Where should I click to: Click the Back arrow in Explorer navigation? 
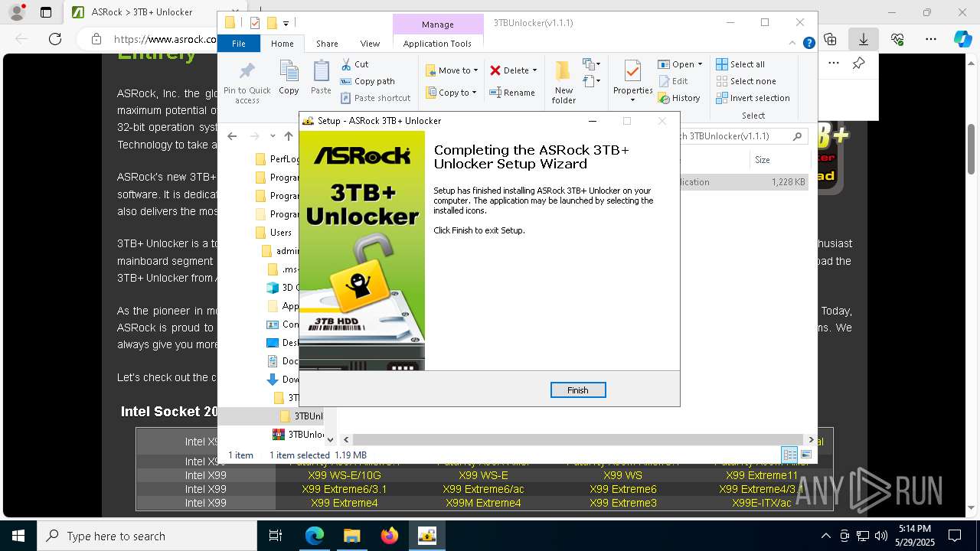231,136
